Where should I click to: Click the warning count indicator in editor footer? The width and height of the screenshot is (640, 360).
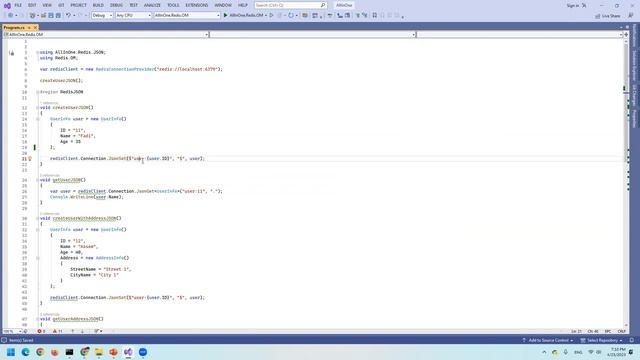(x=58, y=331)
